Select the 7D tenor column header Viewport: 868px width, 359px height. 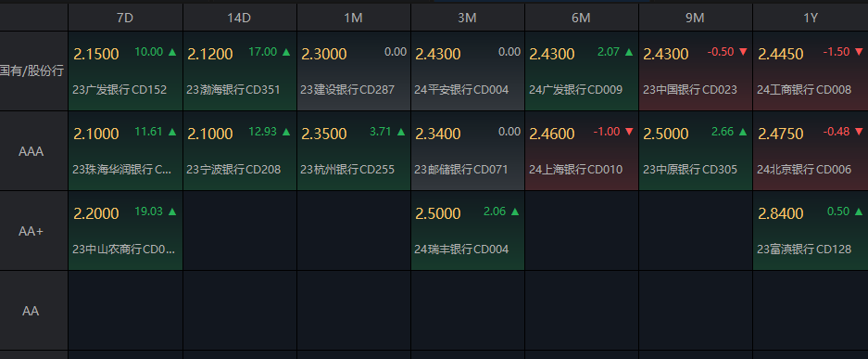click(x=126, y=18)
